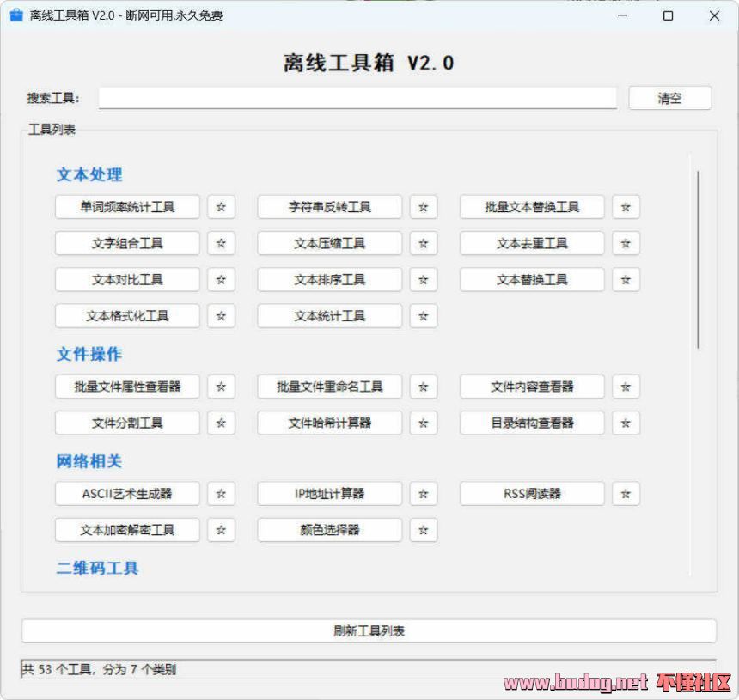The height and width of the screenshot is (700, 739).
Task: Toggle the star beside 文件哈希计算器
Action: [x=423, y=423]
